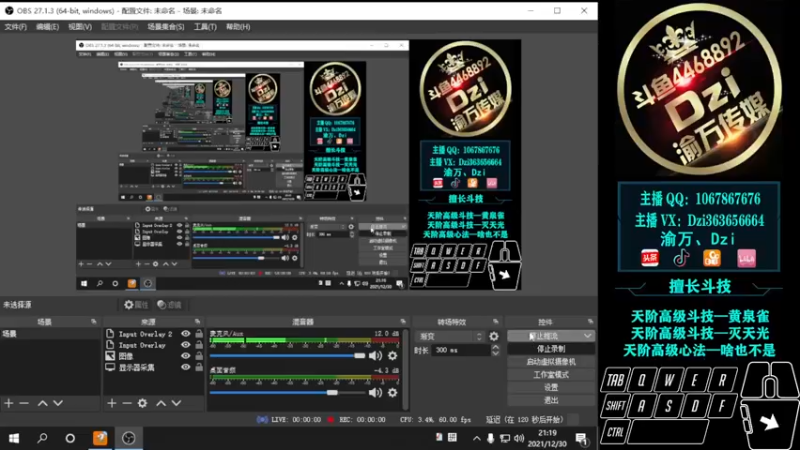Viewport: 800px width, 450px height.
Task: Select the 显示器采集 display capture source
Action: pyautogui.click(x=136, y=367)
